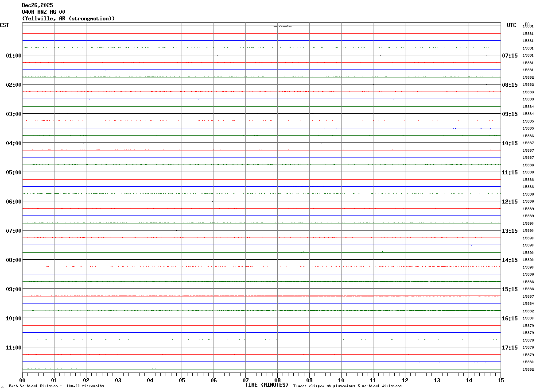
Task: Click minute tick label 15 on x-axis
Action: tap(501, 380)
